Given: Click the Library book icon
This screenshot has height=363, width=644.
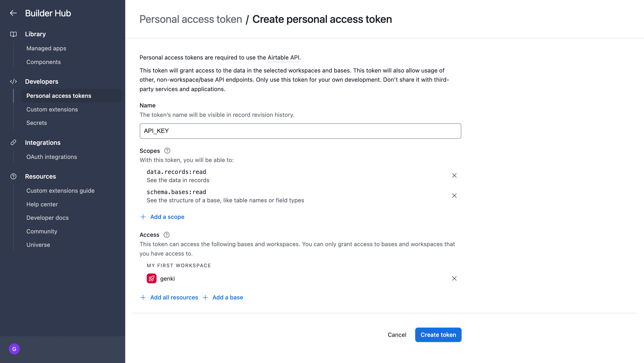Looking at the screenshot, I should (x=13, y=34).
